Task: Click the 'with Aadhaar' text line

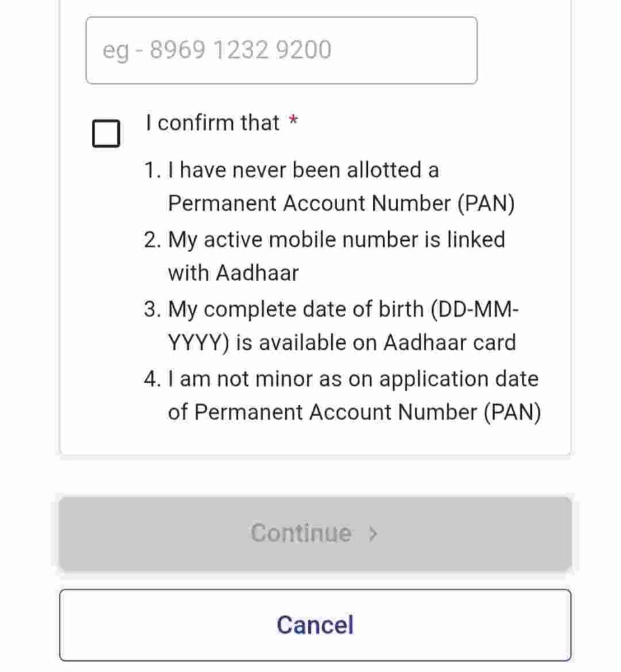Action: click(233, 274)
